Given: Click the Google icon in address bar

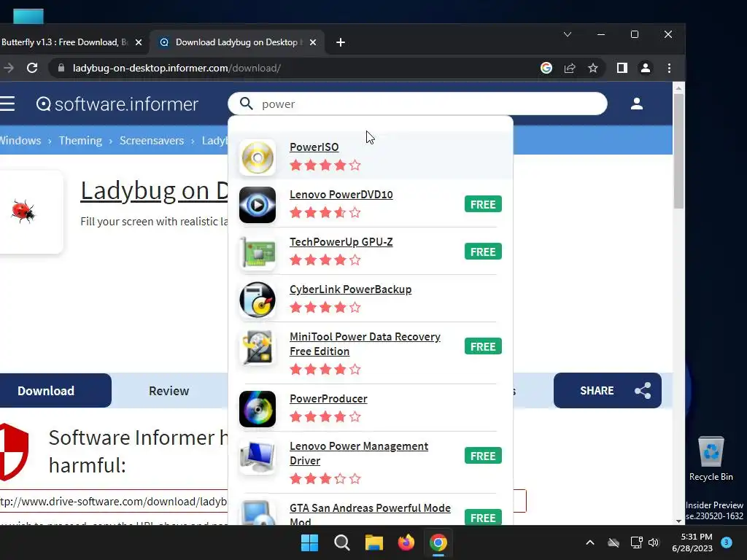Looking at the screenshot, I should pyautogui.click(x=546, y=68).
